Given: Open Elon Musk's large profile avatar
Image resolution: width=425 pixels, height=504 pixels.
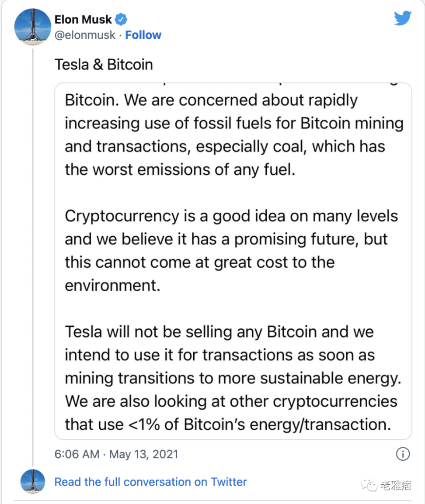Looking at the screenshot, I should (x=33, y=26).
